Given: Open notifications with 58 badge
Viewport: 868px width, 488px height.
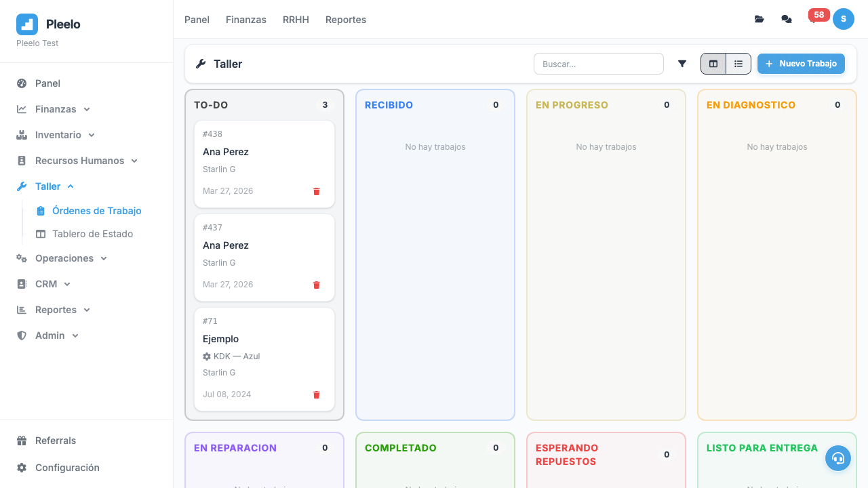Looking at the screenshot, I should [x=814, y=18].
